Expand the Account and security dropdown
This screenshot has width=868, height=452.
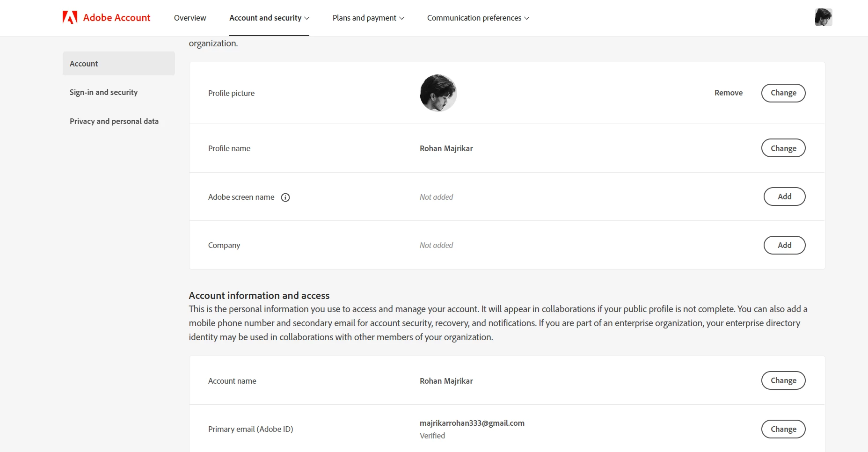(269, 18)
